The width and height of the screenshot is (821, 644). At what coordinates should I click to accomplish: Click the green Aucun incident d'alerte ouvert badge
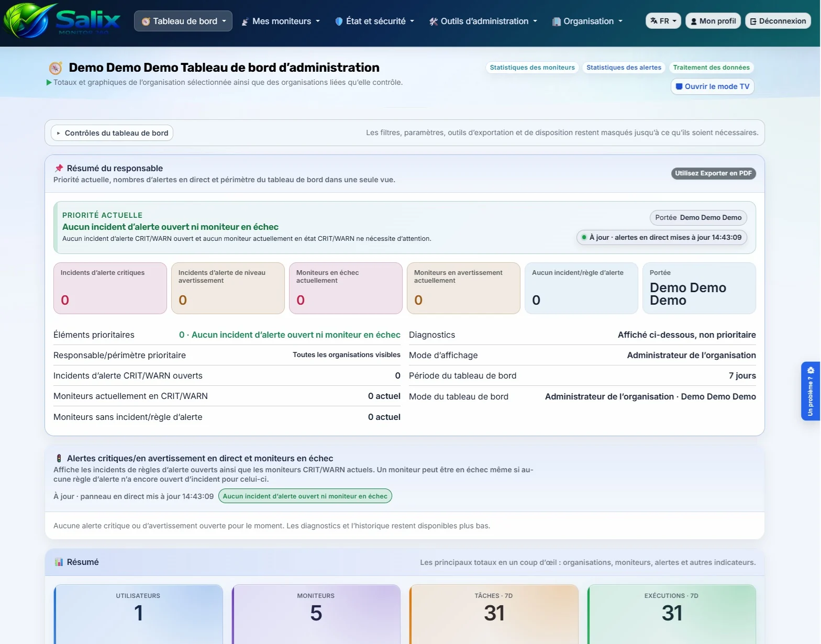click(305, 496)
